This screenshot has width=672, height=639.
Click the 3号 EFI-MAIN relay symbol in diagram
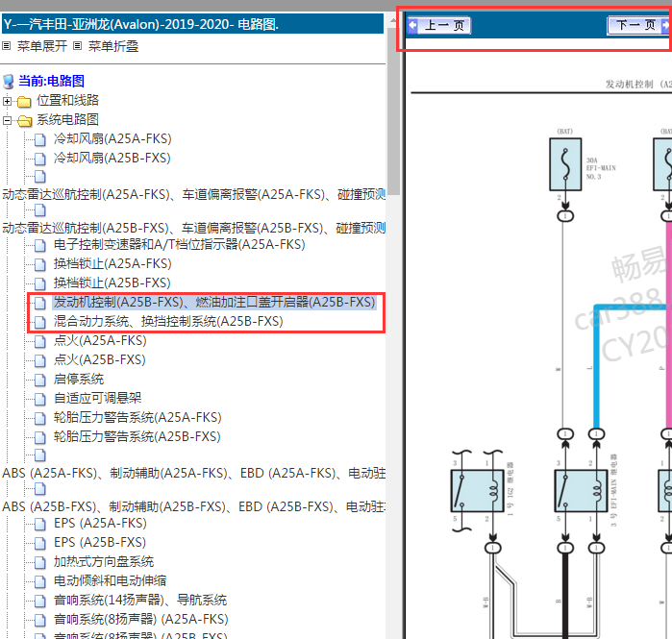(581, 491)
